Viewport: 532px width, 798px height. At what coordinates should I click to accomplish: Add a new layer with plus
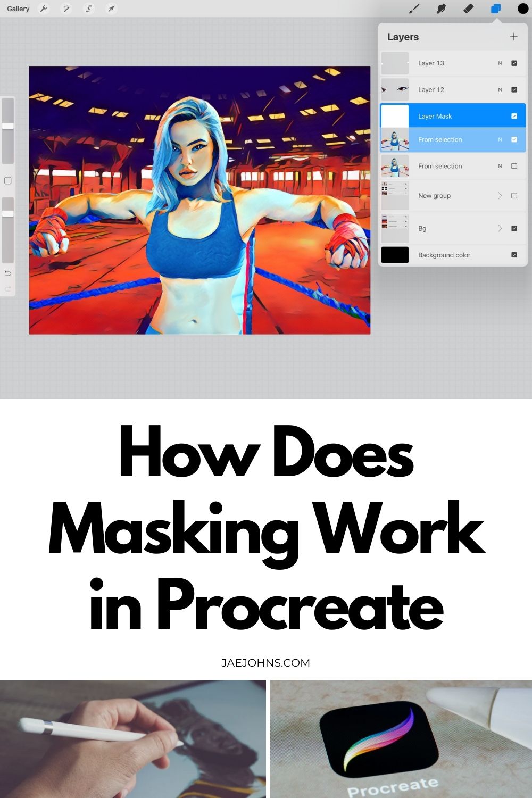pos(513,37)
